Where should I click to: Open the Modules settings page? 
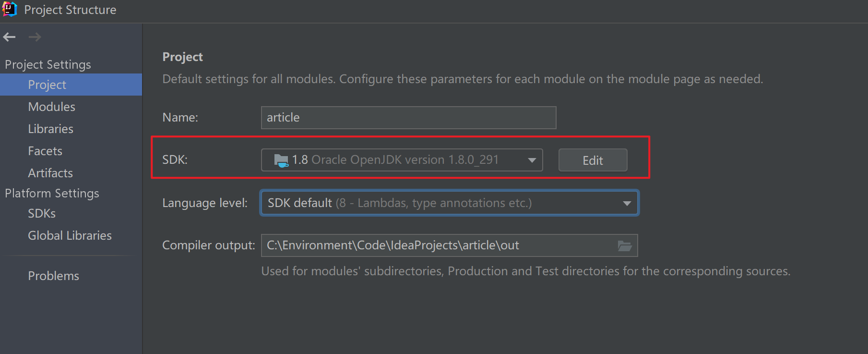click(x=52, y=107)
